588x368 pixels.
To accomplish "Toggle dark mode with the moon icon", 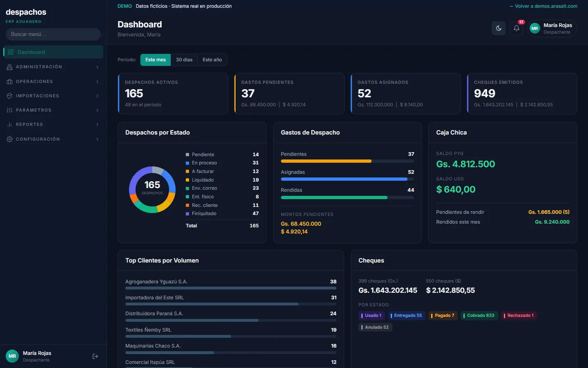I will pyautogui.click(x=499, y=28).
